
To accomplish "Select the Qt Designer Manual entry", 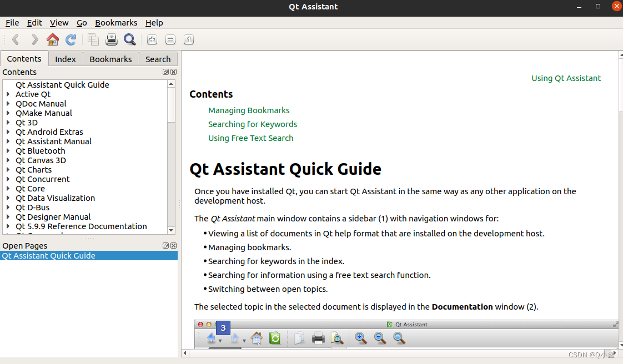I will (53, 217).
